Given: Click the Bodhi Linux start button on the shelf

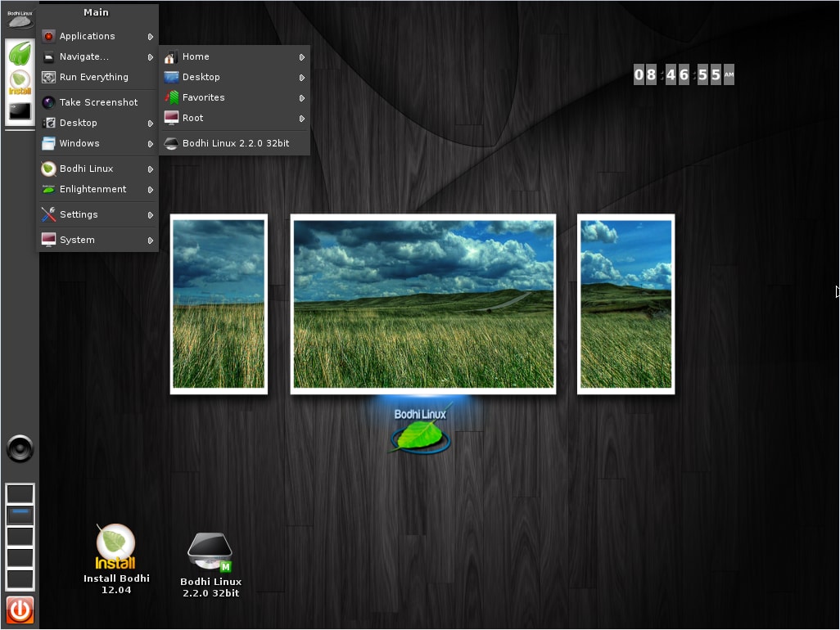Looking at the screenshot, I should 20,20.
